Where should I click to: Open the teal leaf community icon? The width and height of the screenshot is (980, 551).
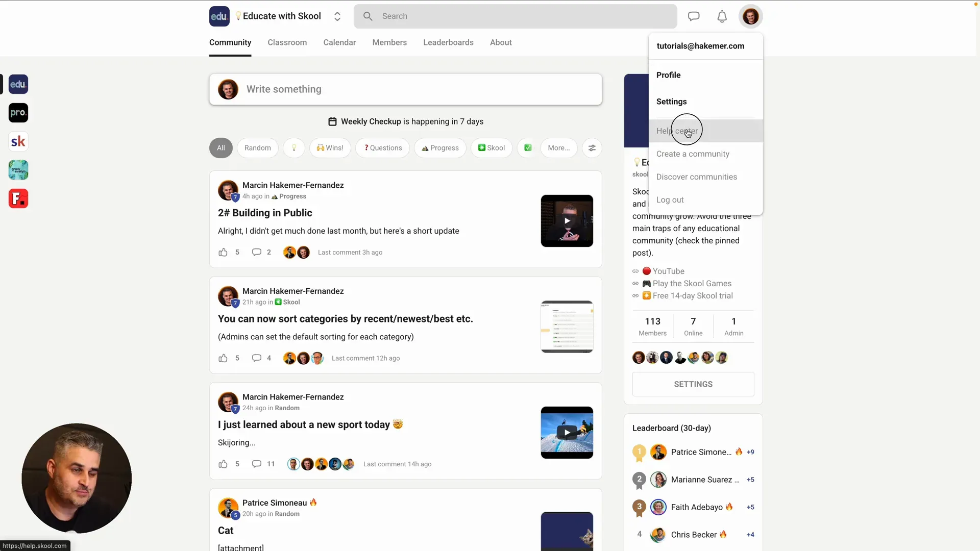coord(18,170)
